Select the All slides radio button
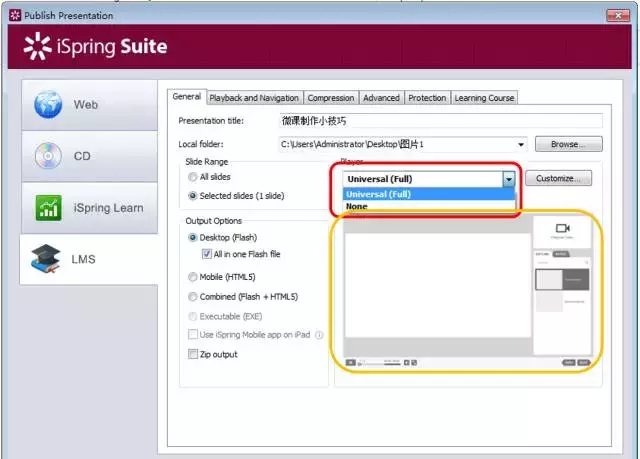The height and width of the screenshot is (459, 640). [192, 177]
